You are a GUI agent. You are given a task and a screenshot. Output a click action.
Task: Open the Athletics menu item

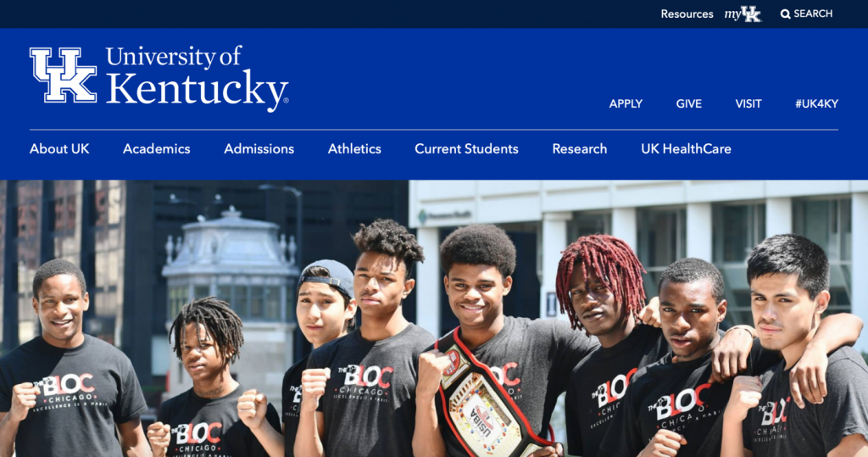click(354, 148)
